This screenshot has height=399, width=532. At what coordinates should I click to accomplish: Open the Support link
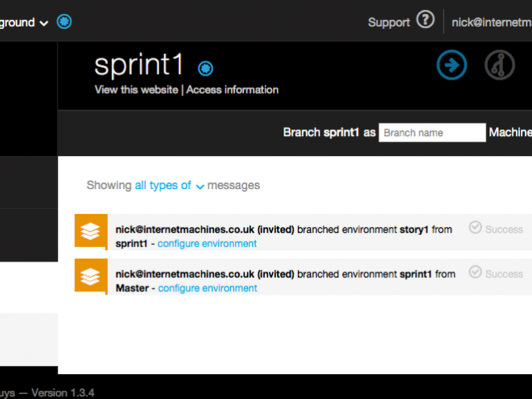[389, 22]
